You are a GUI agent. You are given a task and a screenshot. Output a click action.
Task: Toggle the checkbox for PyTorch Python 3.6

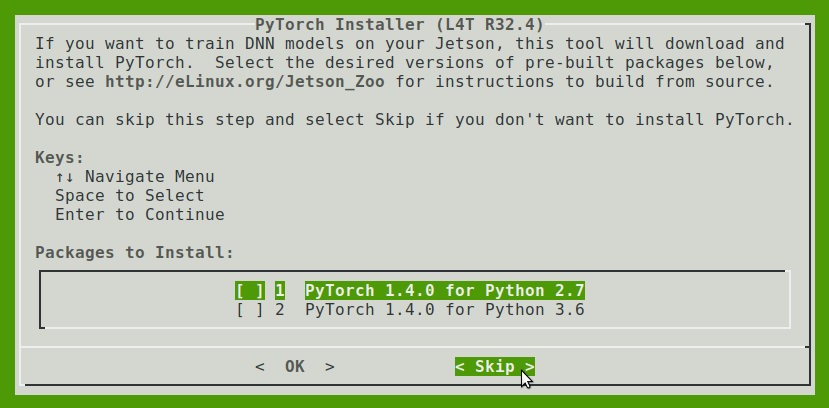(250, 310)
